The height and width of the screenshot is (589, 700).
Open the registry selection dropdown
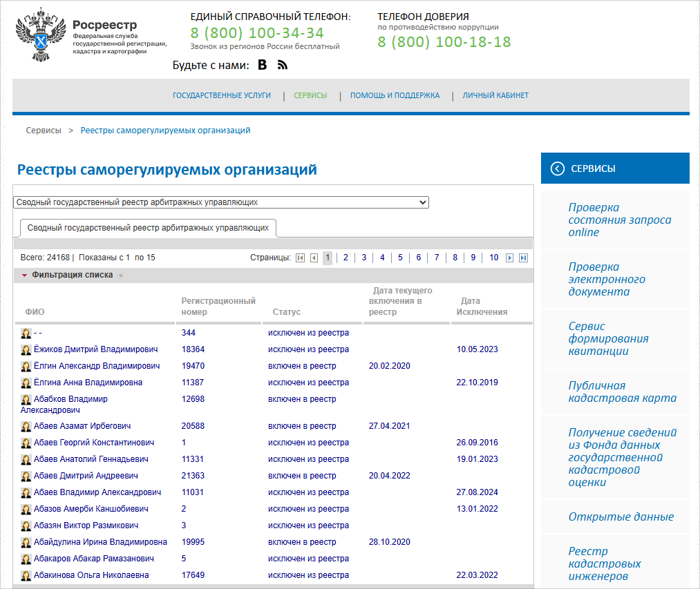[x=221, y=202]
